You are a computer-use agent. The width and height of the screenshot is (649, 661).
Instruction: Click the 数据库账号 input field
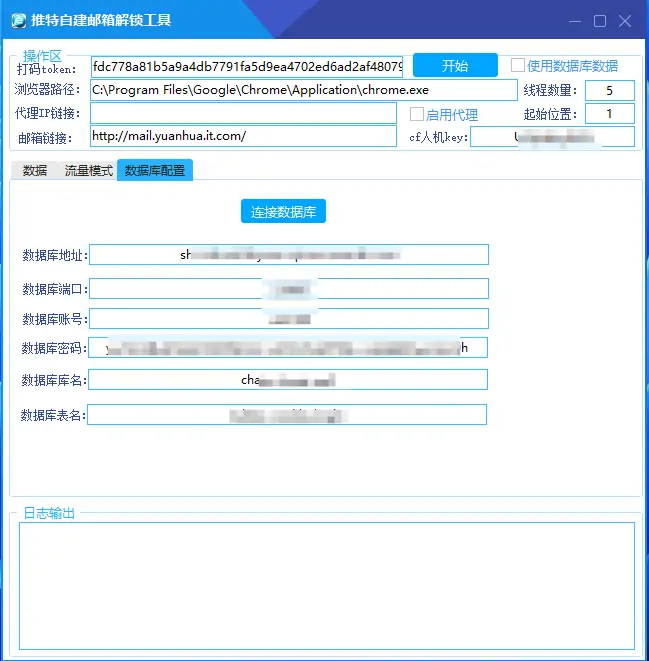pyautogui.click(x=289, y=319)
